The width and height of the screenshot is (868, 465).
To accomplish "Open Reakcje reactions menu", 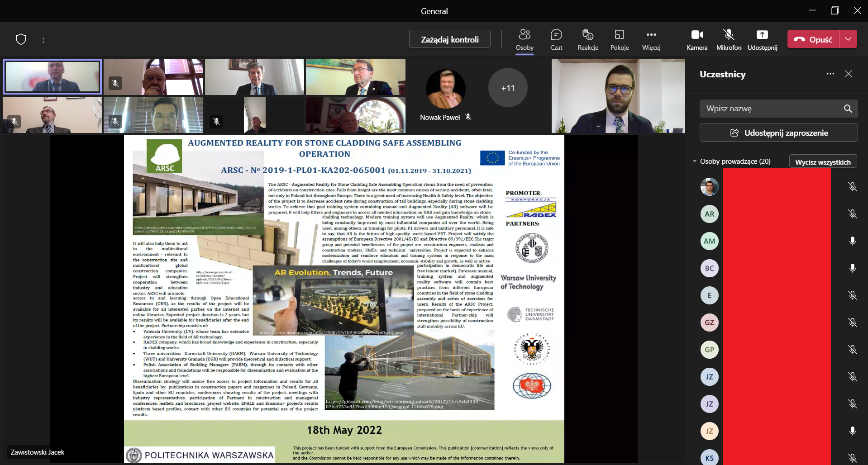I will pyautogui.click(x=587, y=39).
